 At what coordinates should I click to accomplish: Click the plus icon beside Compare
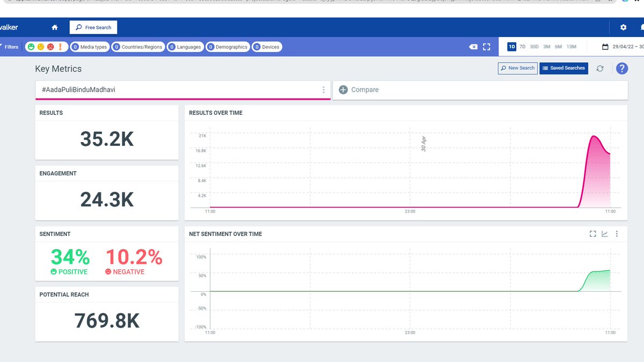pos(343,90)
